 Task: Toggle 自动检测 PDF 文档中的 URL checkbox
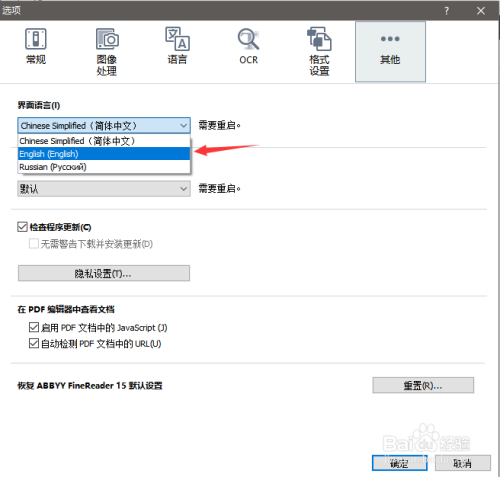[34, 343]
